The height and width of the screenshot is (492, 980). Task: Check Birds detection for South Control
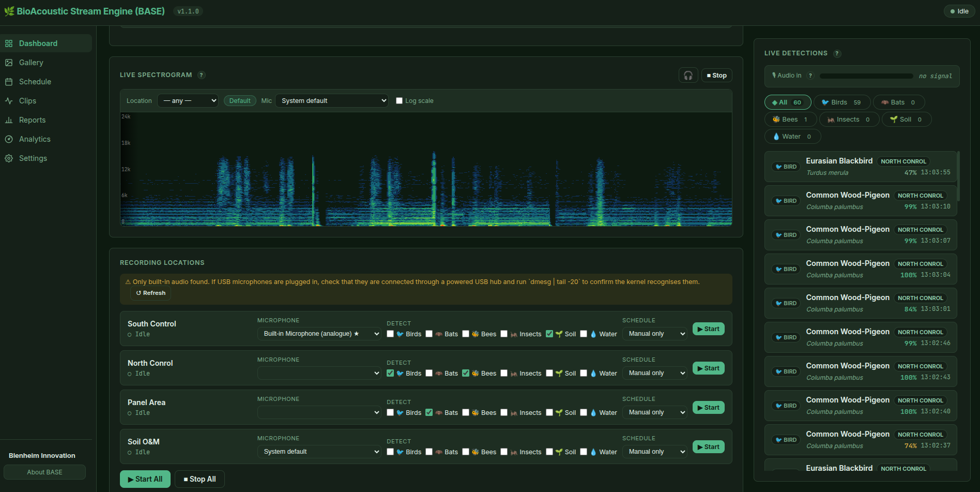click(390, 334)
